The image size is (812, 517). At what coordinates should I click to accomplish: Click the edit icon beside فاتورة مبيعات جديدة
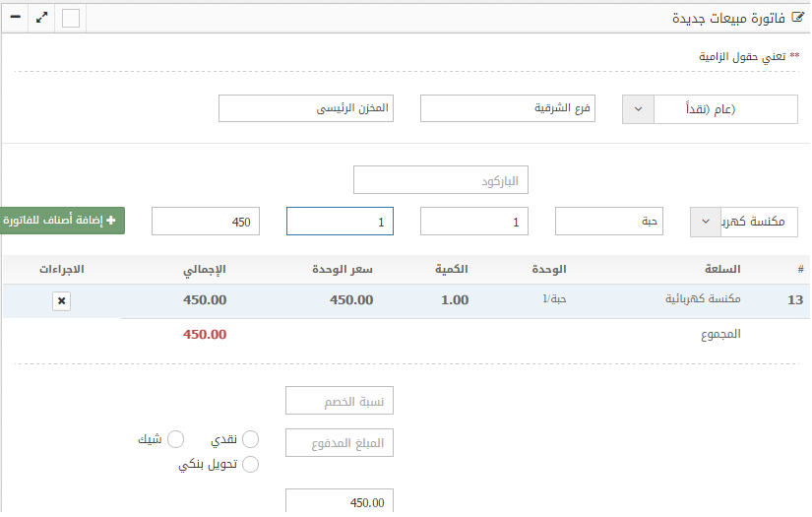coord(798,19)
